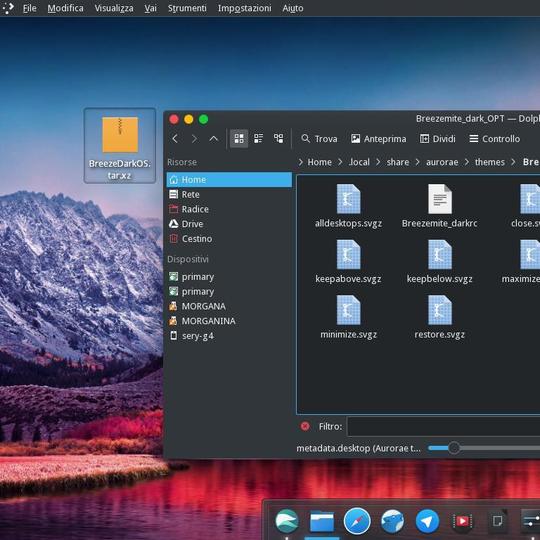Image resolution: width=540 pixels, height=540 pixels.
Task: Select the maximize.svgz file icon
Action: (x=530, y=255)
